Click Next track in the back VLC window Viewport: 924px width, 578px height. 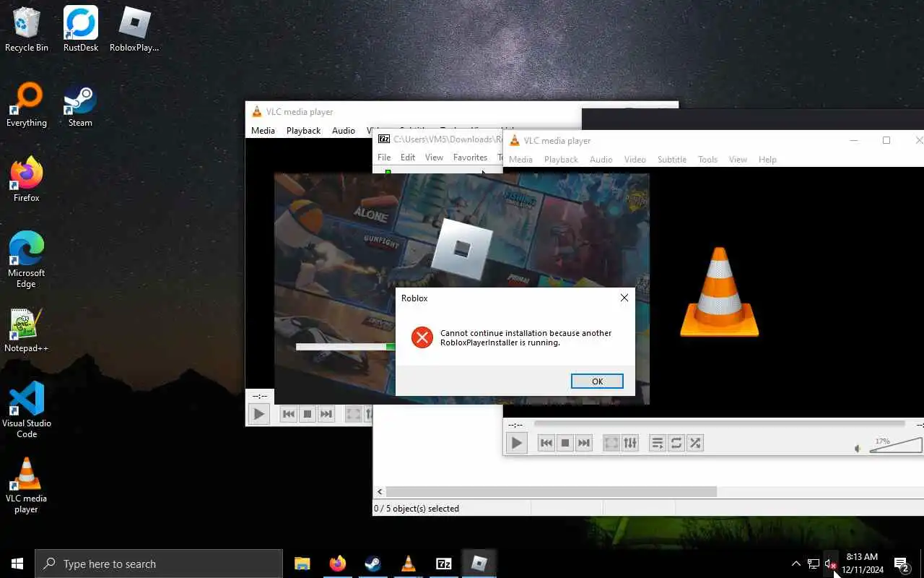pos(326,414)
